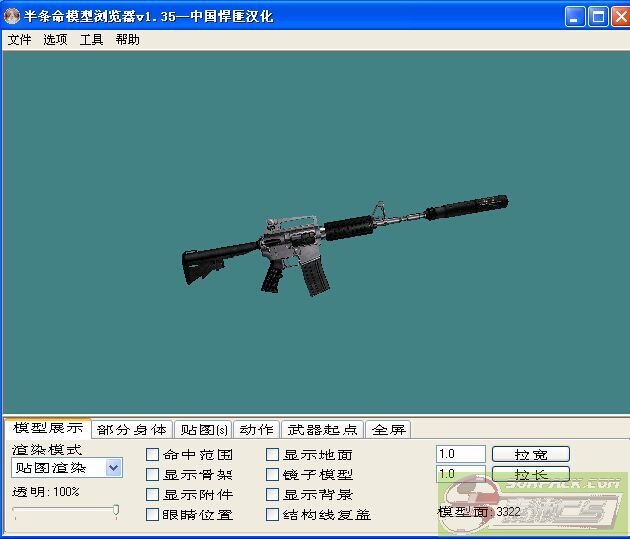
Task: Click the transparency slider handle
Action: 116,510
